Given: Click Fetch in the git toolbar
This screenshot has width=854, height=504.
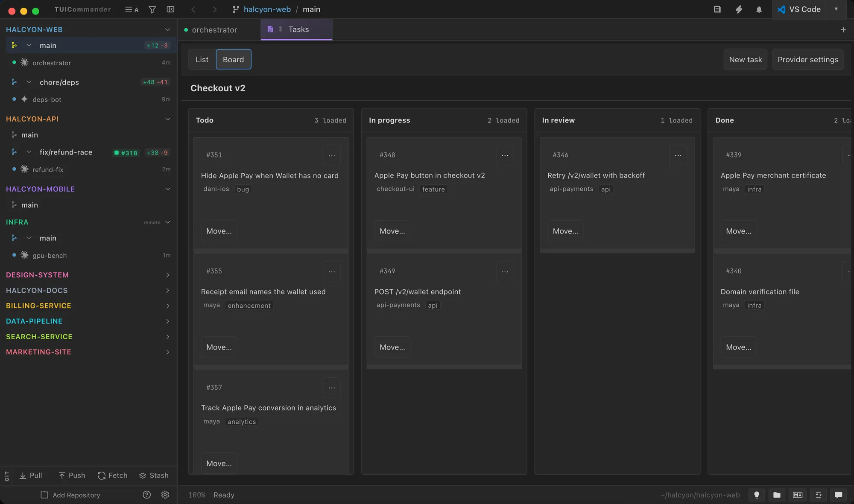Looking at the screenshot, I should [113, 475].
